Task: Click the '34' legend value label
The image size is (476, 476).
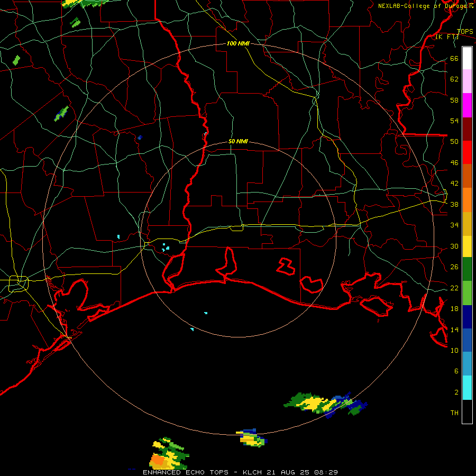Action: pyautogui.click(x=454, y=225)
